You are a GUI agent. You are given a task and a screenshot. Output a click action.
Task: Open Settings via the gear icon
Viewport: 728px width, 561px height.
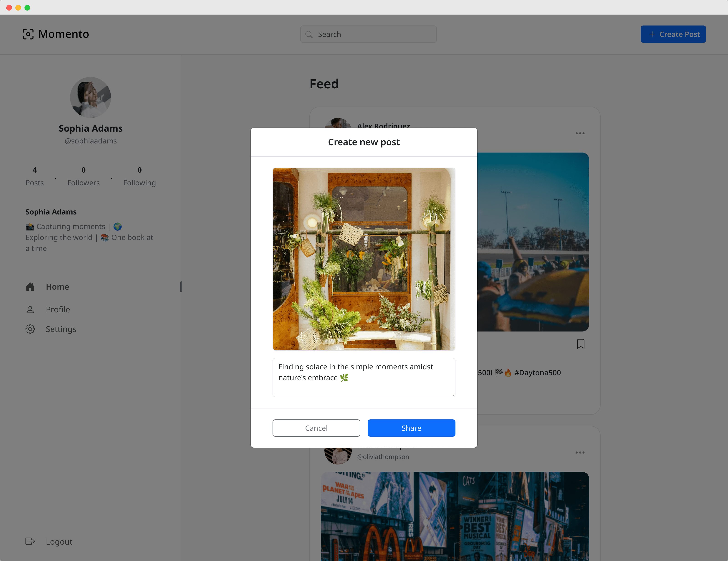[x=30, y=329]
